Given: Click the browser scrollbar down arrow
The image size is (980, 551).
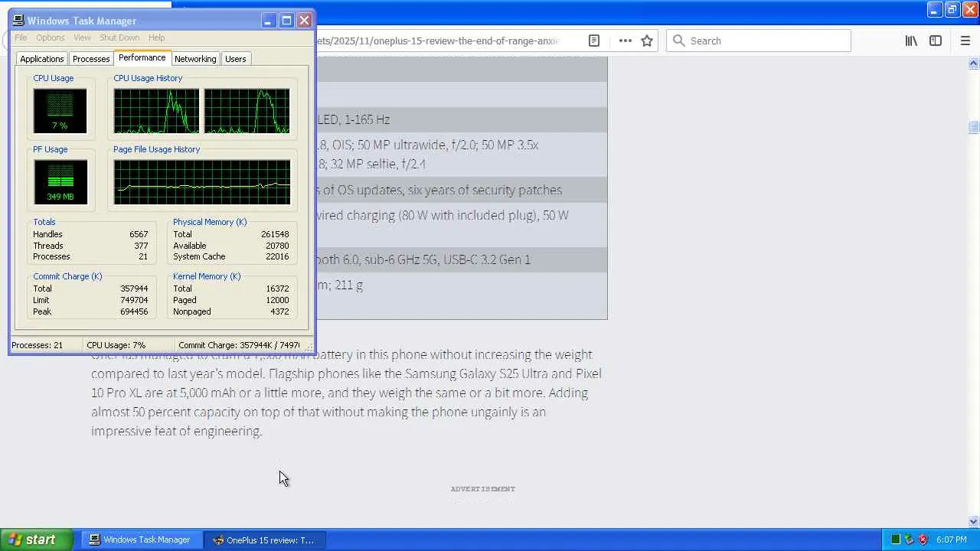Looking at the screenshot, I should [x=974, y=522].
